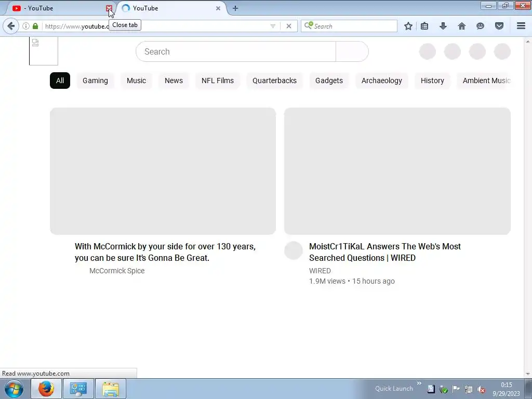The width and height of the screenshot is (532, 399).
Task: Close the first YouTube tab
Action: (109, 8)
